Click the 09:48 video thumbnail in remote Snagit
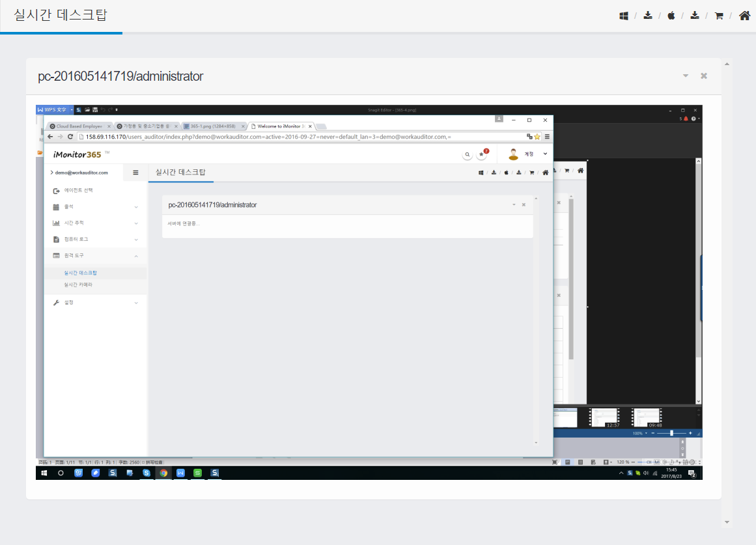Image resolution: width=756 pixels, height=545 pixels. 647,417
